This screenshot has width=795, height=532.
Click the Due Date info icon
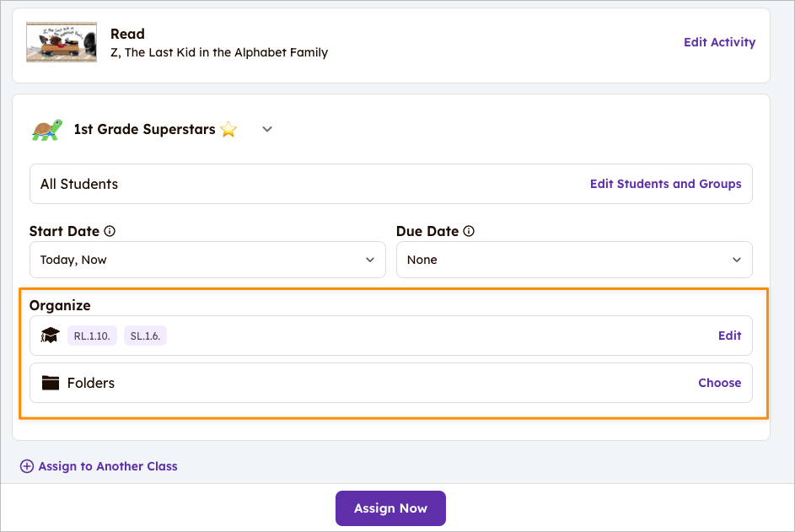click(470, 231)
